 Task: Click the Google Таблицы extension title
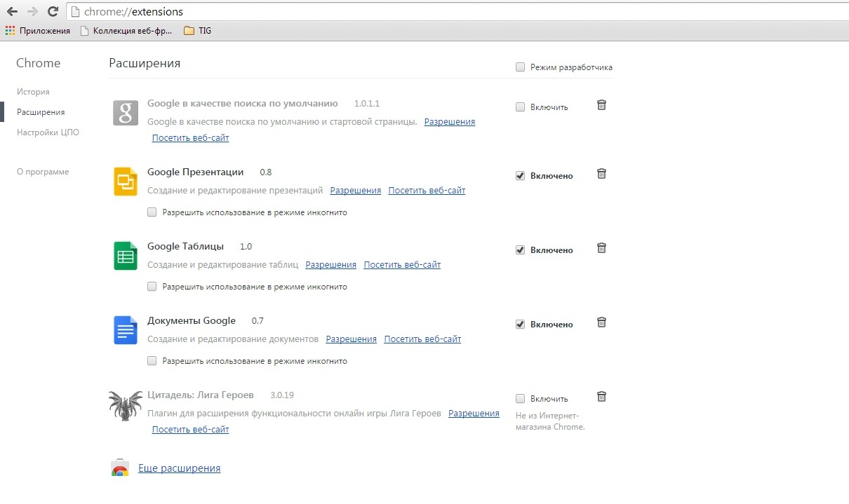[185, 247]
